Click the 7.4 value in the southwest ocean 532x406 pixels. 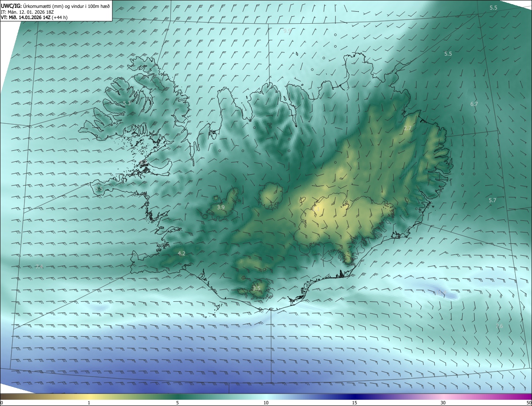click(39, 267)
